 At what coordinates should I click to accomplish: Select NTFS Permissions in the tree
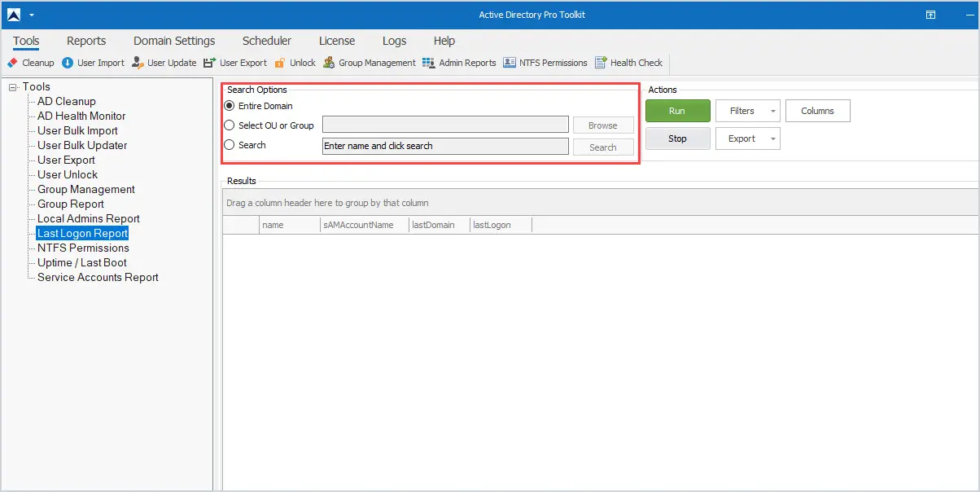tap(83, 248)
